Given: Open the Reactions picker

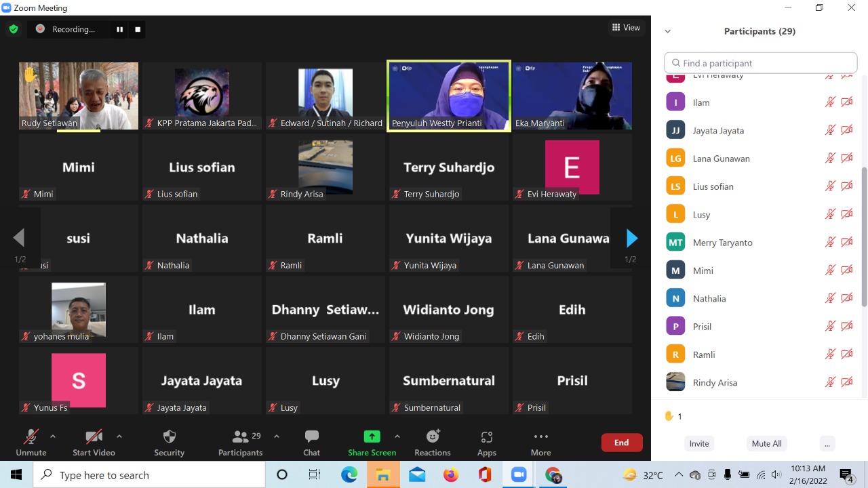Looking at the screenshot, I should tap(432, 443).
